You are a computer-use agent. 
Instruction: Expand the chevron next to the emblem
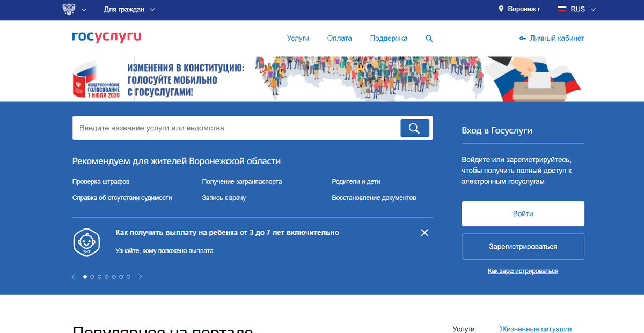coord(84,10)
